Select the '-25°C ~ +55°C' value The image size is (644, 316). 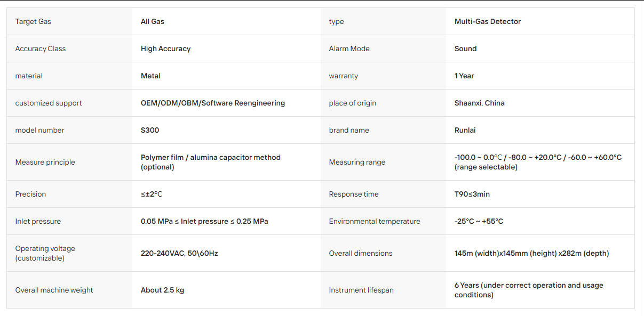tap(479, 222)
